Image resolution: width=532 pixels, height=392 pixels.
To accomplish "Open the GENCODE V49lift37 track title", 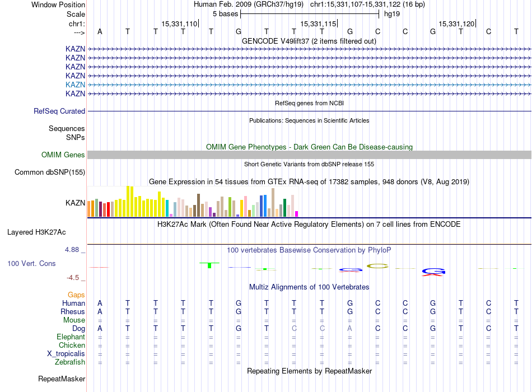I will pos(309,41).
